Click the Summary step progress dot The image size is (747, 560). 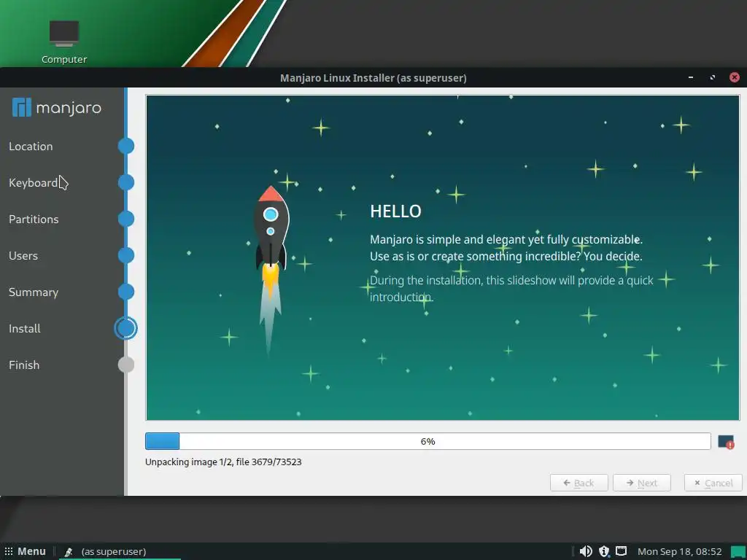pyautogui.click(x=126, y=292)
